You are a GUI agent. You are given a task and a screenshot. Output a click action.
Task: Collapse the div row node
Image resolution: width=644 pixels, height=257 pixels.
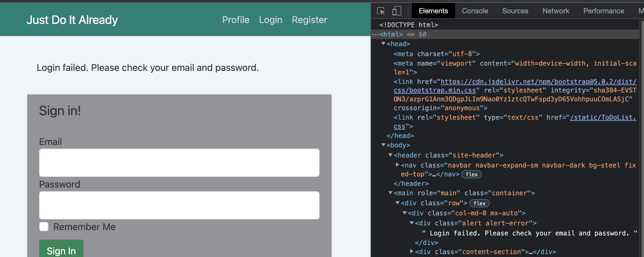click(397, 203)
